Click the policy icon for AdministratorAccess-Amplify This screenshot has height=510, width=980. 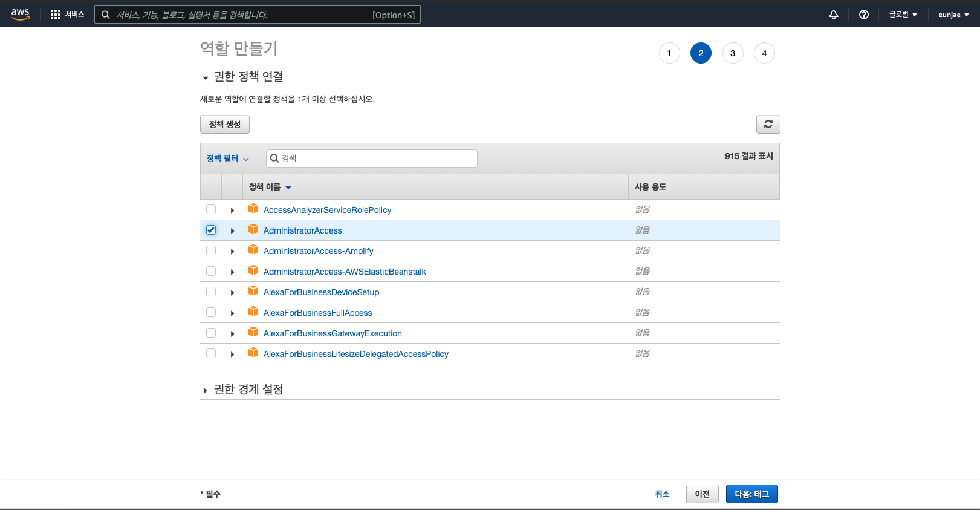253,250
